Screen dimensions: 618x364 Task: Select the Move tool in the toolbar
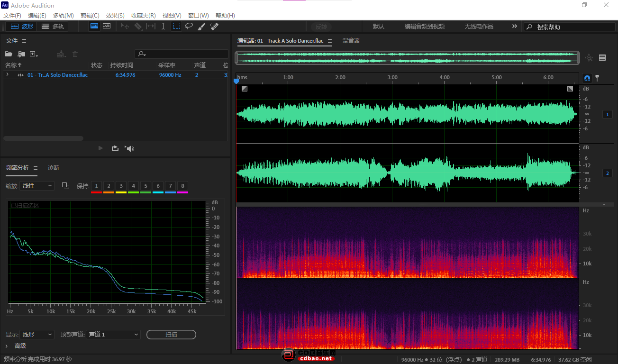coord(125,27)
